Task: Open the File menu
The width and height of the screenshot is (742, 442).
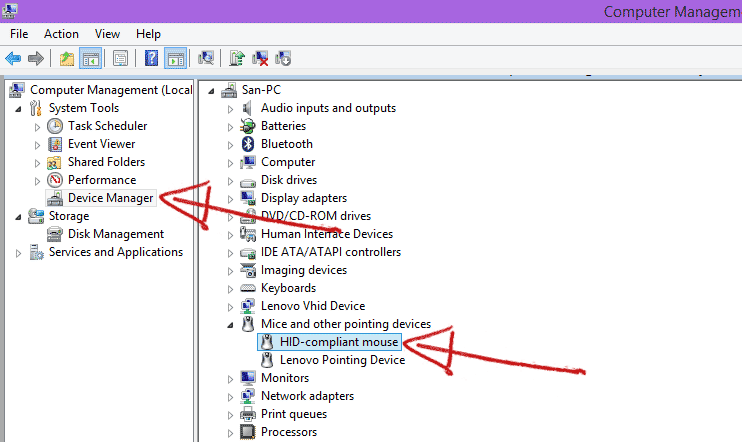Action: tap(19, 34)
